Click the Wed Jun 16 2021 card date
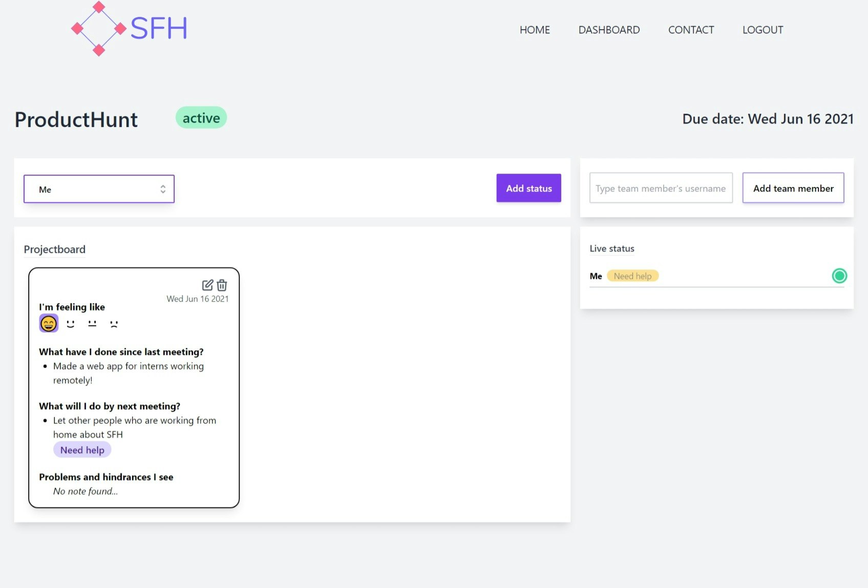This screenshot has width=868, height=588. click(198, 299)
